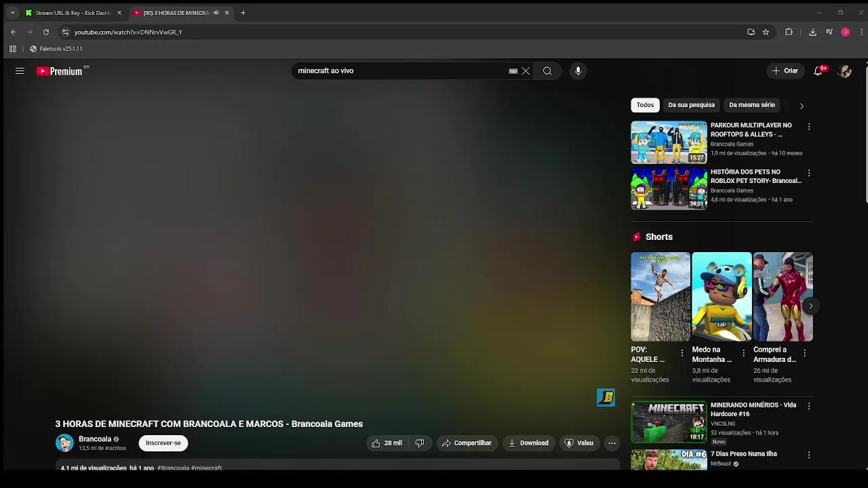The width and height of the screenshot is (868, 488).
Task: Open Paletools v25.1.11 bookmark
Action: point(56,49)
